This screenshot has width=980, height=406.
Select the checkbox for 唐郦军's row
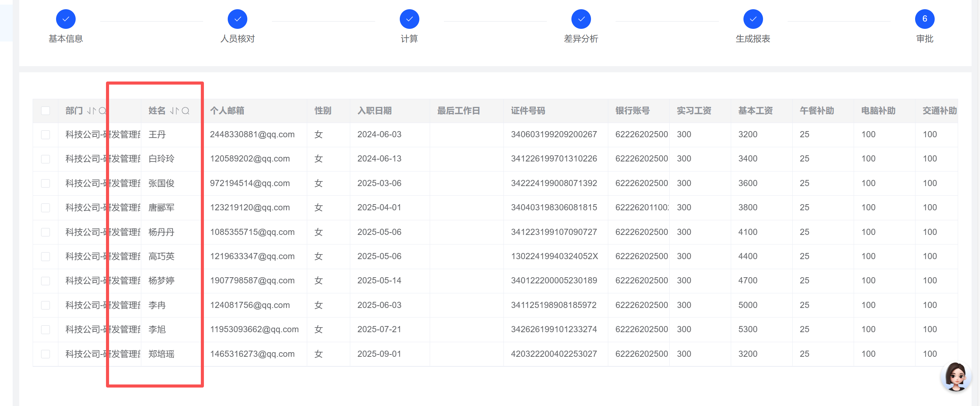(x=46, y=208)
